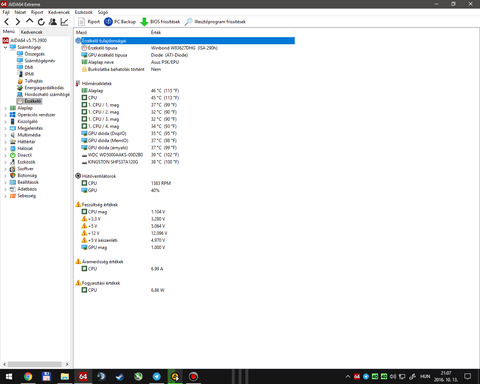This screenshot has height=384, width=480.
Task: Open Google Chrome from the taskbar
Action: (x=28, y=377)
